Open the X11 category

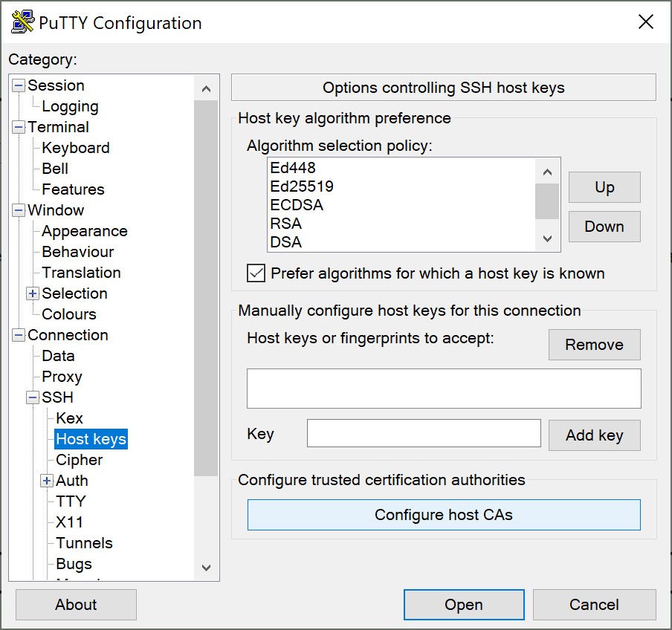click(x=69, y=522)
